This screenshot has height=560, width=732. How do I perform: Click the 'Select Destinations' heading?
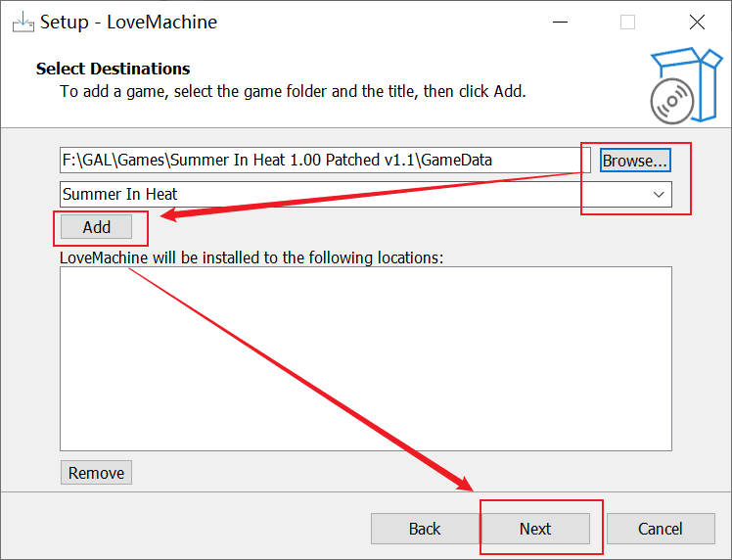(x=113, y=69)
